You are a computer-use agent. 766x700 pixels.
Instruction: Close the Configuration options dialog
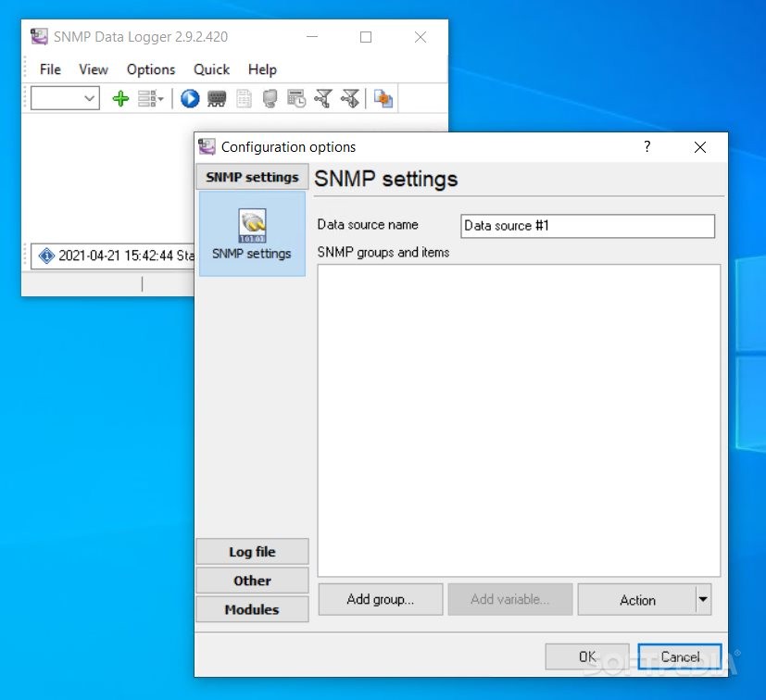pyautogui.click(x=700, y=147)
